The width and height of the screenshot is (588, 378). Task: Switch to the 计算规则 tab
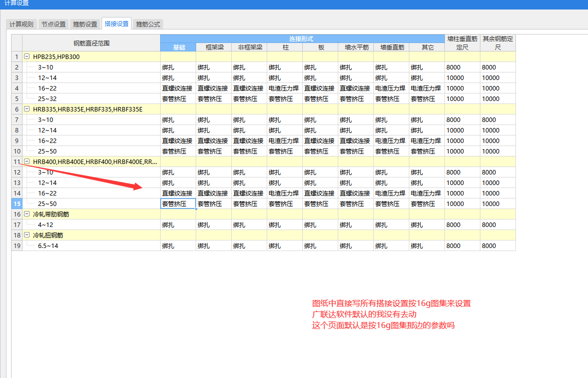click(x=22, y=24)
